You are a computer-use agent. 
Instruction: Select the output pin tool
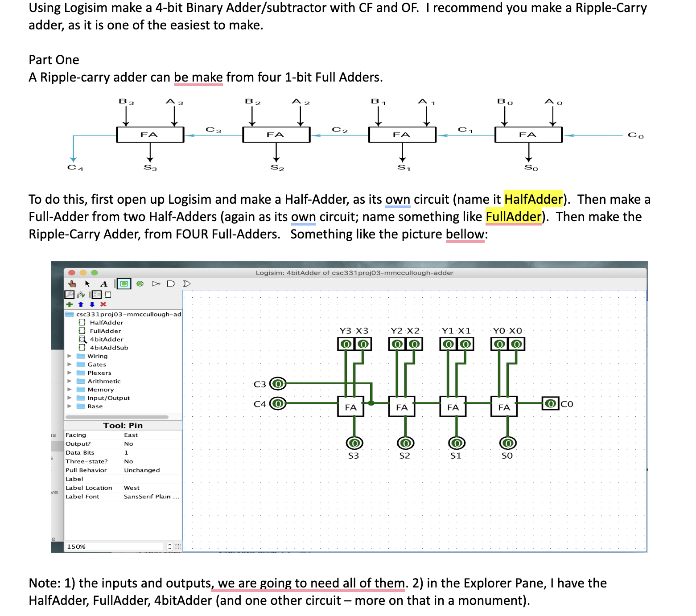coord(140,283)
